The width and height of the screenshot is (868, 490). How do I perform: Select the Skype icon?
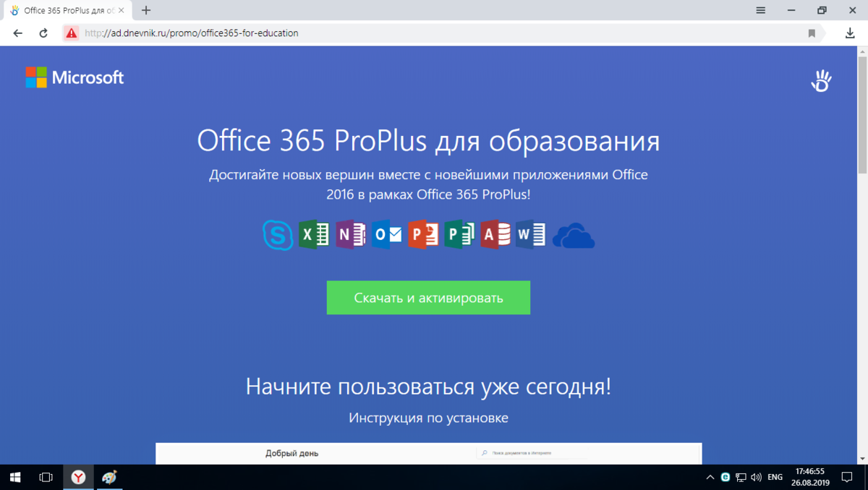click(x=278, y=234)
